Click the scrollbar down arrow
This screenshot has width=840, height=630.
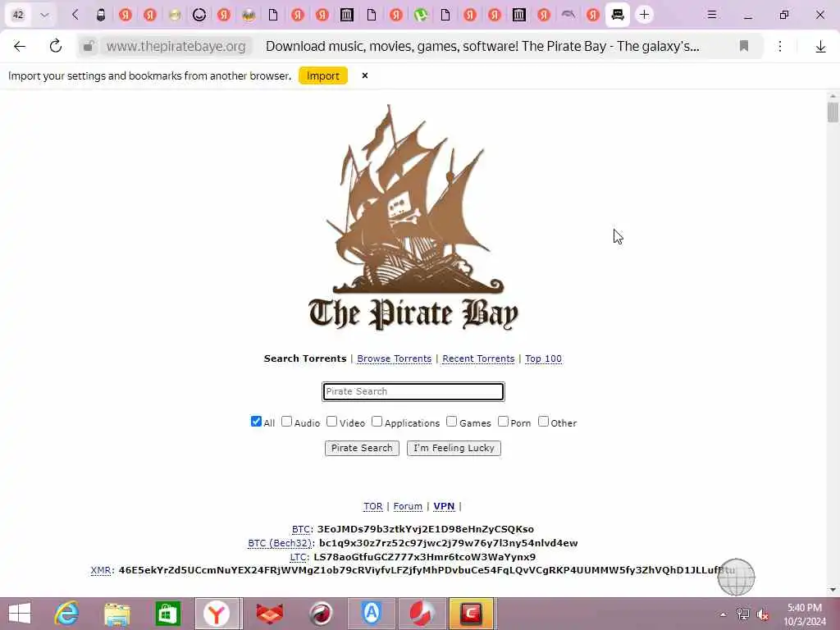(833, 590)
